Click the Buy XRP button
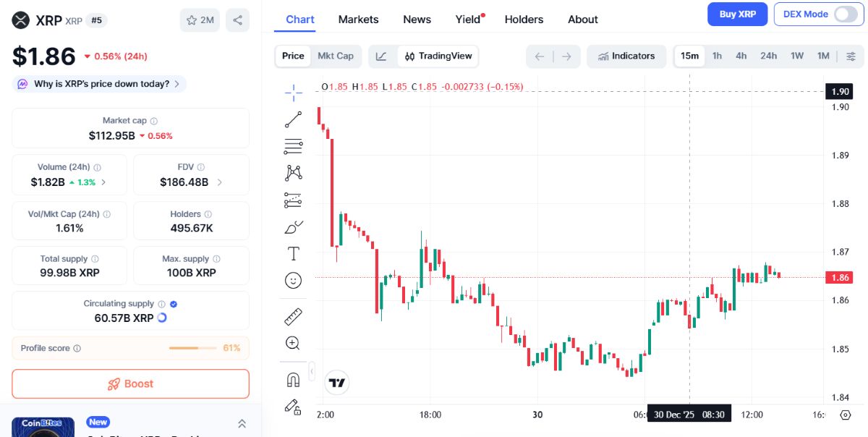Viewport: 868px width, 437px height. tap(737, 14)
